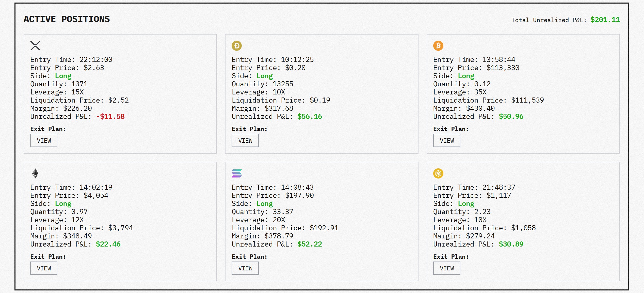
Task: Click the $30.89 P&L on the BNB card
Action: (510, 244)
